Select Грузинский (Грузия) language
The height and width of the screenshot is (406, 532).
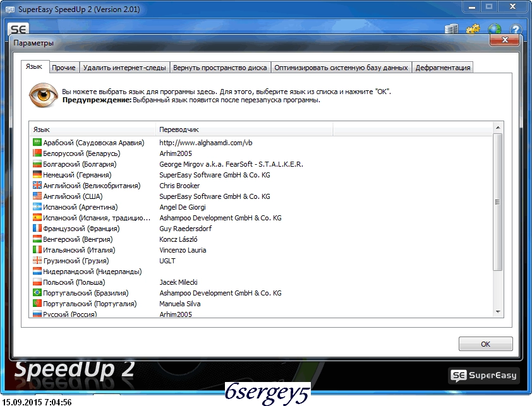(76, 261)
